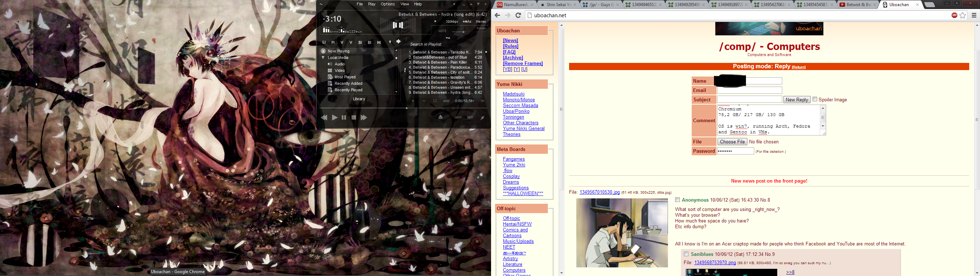The height and width of the screenshot is (276, 980).
Task: Open the playlist MISC options
Action: pyautogui.click(x=446, y=101)
